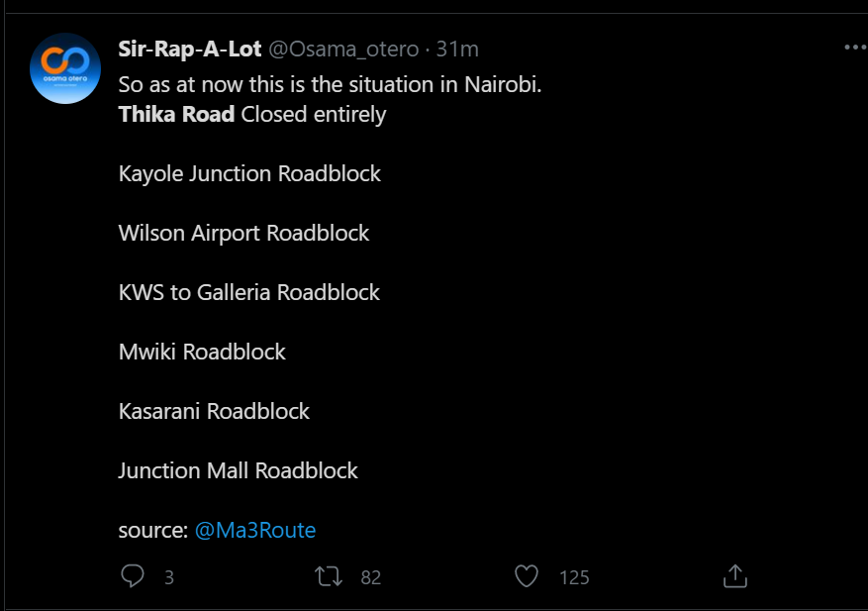View the osama otero profile avatar
Viewport: 868px width, 611px height.
point(65,68)
